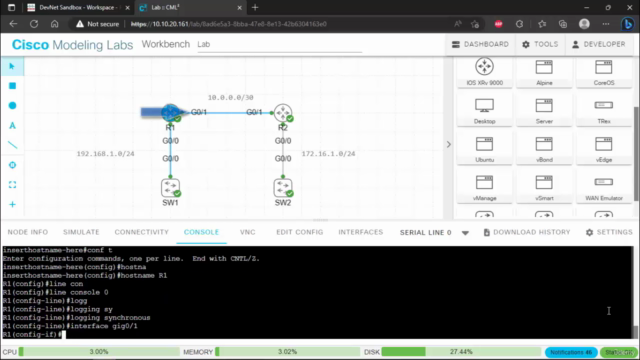Click the Cisco Modeling Labs logo
Image resolution: width=640 pixels, height=360 pixels.
click(72, 44)
